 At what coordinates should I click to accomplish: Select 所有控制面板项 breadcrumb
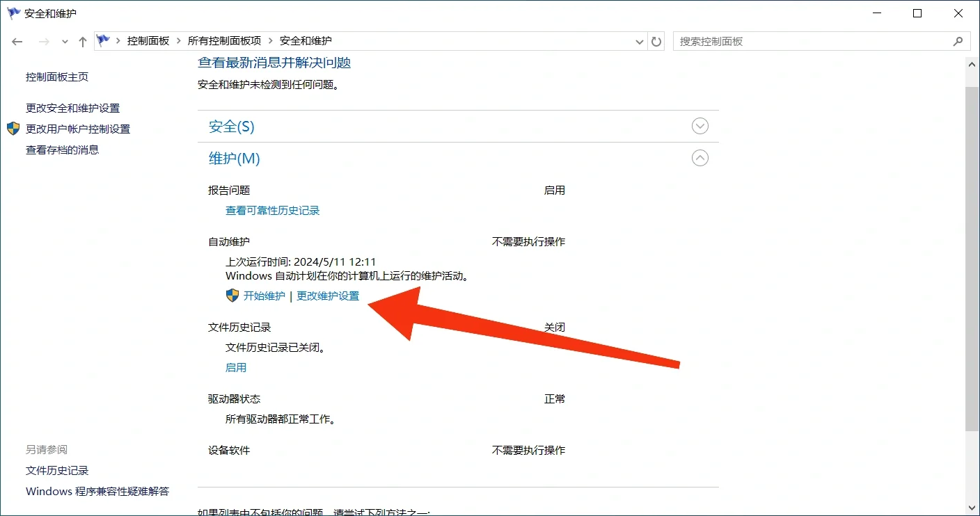pos(224,41)
